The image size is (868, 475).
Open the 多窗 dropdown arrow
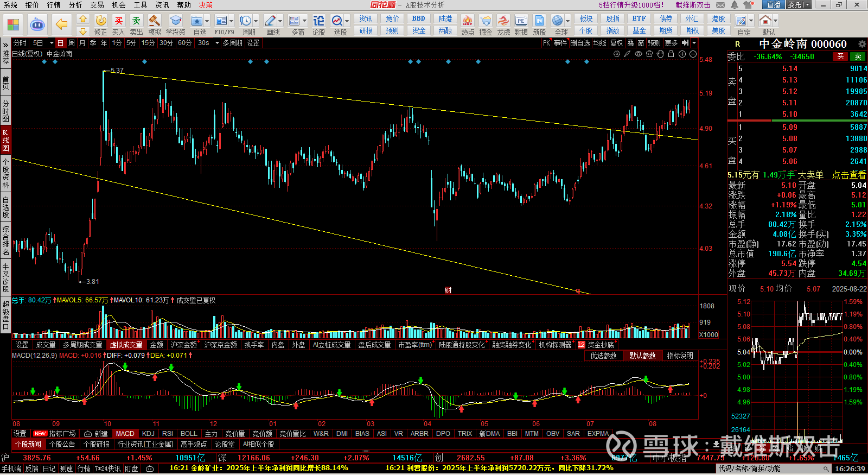click(304, 21)
